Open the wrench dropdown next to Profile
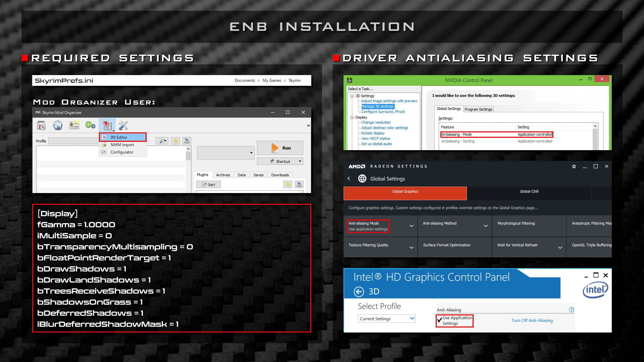 click(x=162, y=141)
